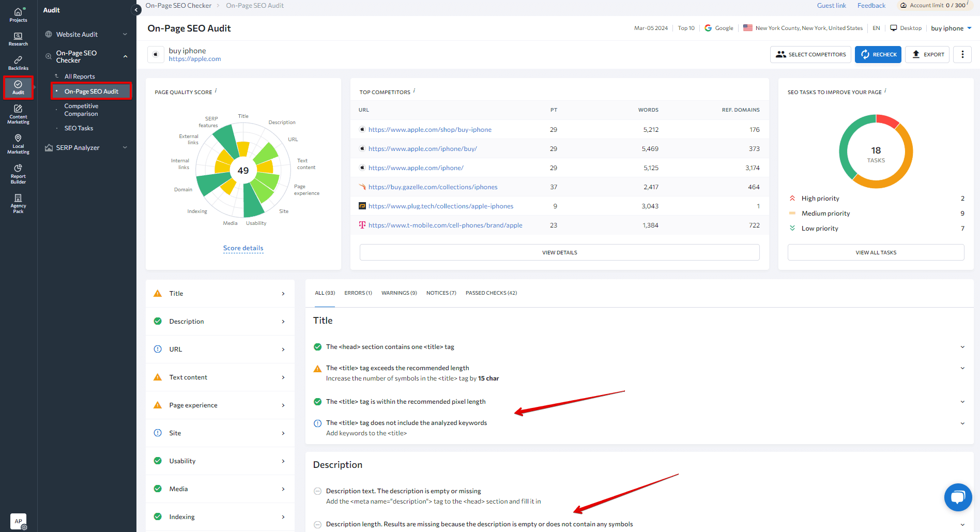Switch to the WARNINGS (9) tab

(x=399, y=293)
